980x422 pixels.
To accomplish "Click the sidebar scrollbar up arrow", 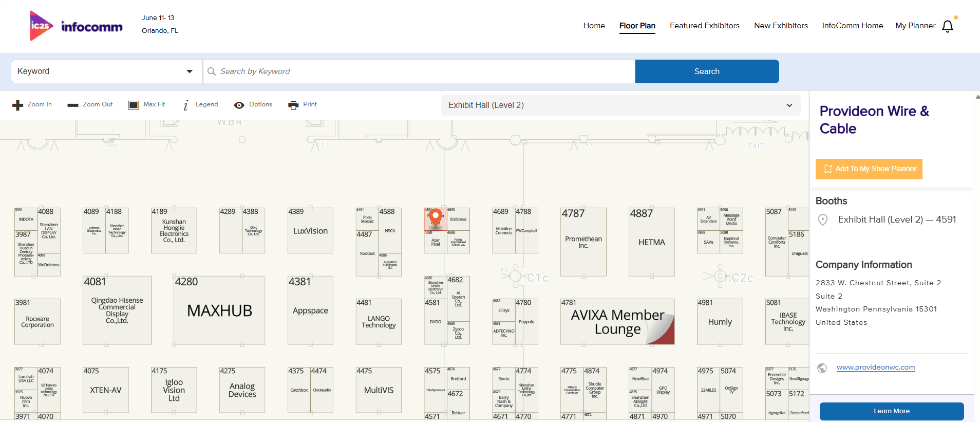I will pos(977,97).
